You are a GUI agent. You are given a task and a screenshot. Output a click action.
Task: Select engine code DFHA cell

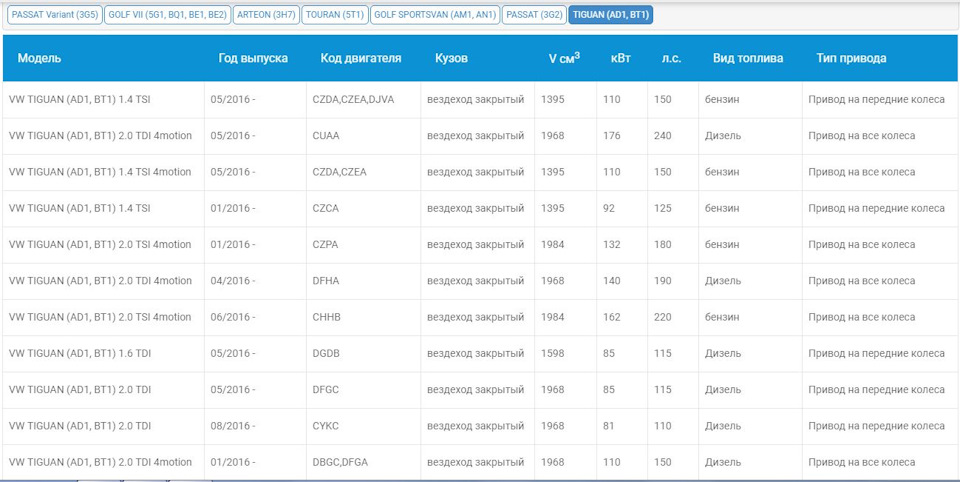pos(326,281)
